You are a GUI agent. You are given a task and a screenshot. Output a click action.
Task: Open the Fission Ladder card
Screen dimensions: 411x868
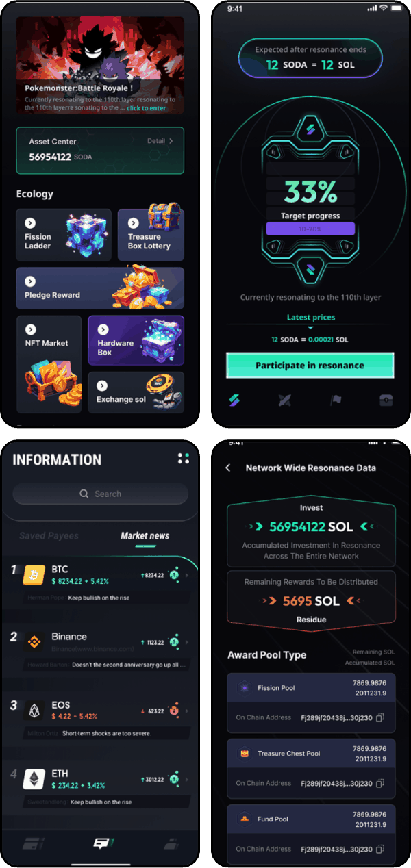click(x=64, y=235)
